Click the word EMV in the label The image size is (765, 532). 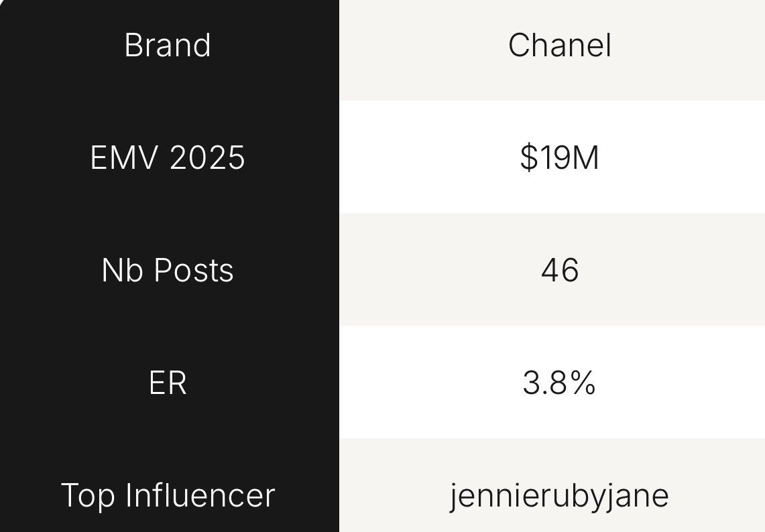(124, 157)
